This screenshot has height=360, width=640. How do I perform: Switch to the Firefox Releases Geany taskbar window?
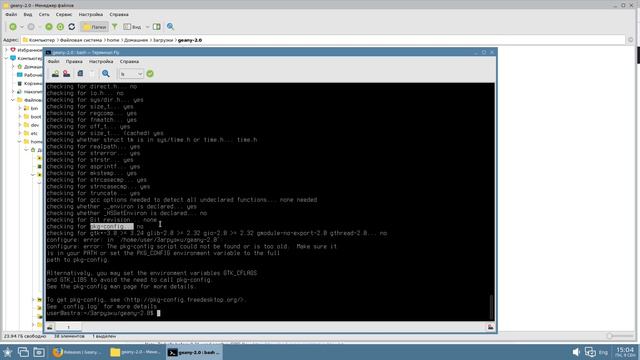pyautogui.click(x=78, y=352)
